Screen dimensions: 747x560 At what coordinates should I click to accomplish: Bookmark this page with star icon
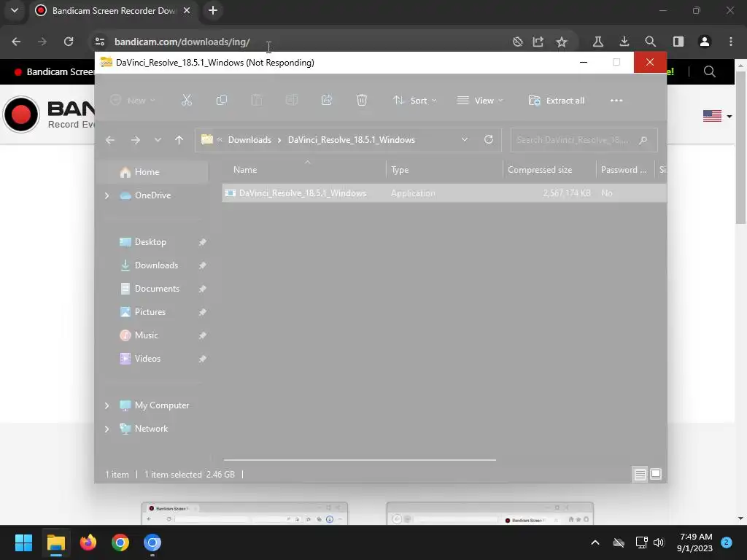(562, 42)
